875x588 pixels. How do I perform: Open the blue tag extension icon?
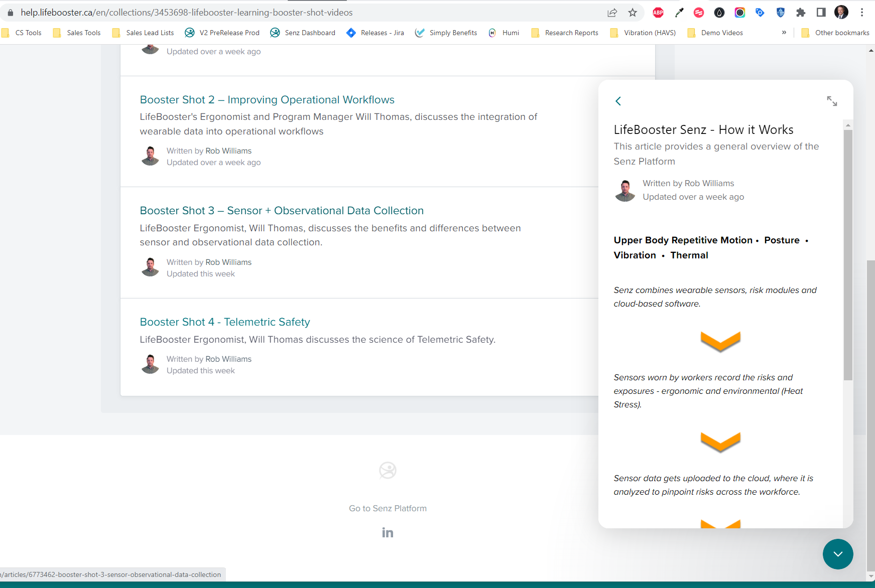(x=760, y=13)
